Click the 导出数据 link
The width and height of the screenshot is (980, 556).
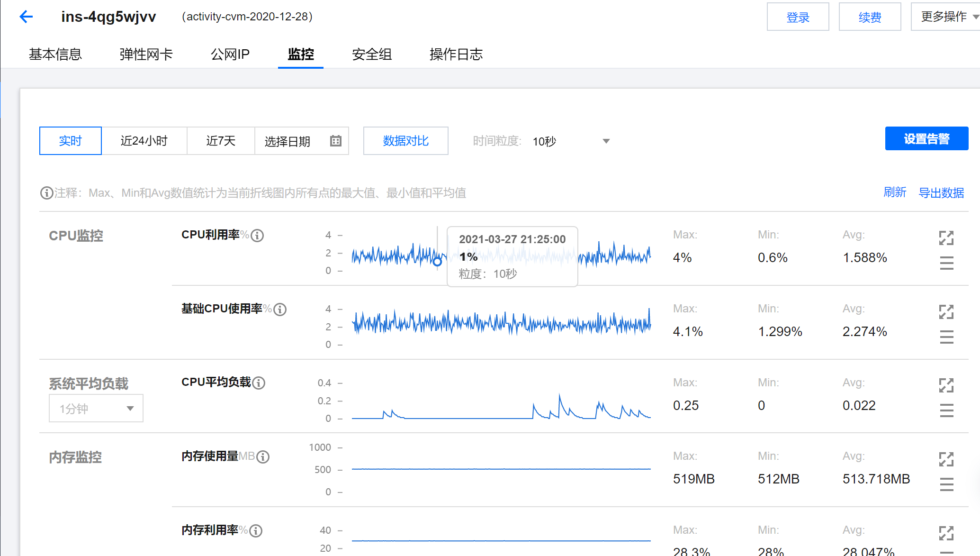941,193
